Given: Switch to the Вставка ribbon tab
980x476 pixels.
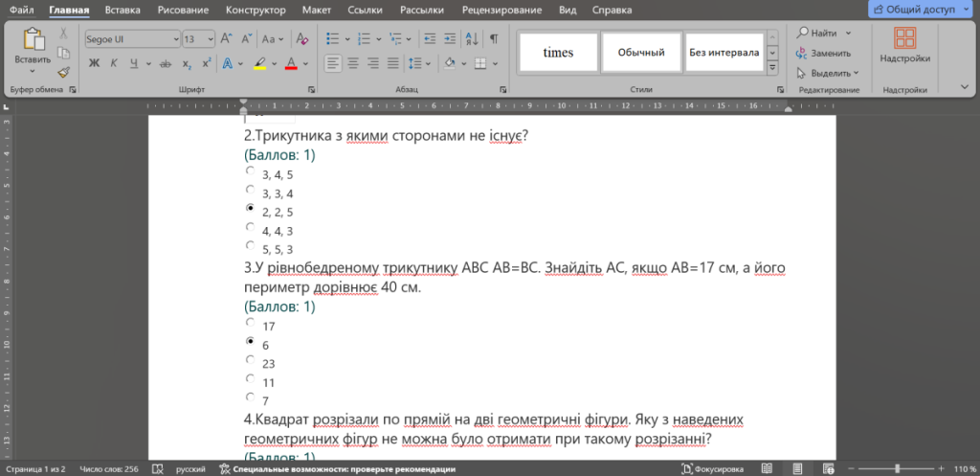Looking at the screenshot, I should pos(122,10).
